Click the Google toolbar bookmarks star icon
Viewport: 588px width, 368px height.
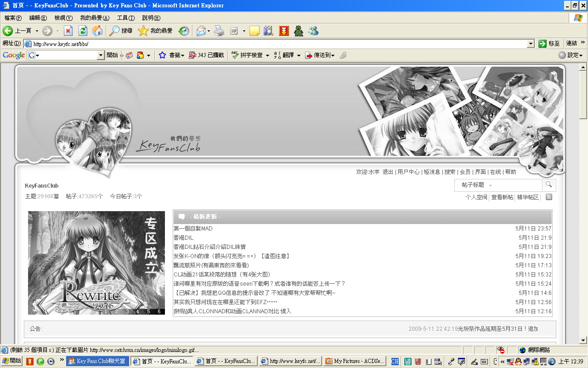coord(162,55)
